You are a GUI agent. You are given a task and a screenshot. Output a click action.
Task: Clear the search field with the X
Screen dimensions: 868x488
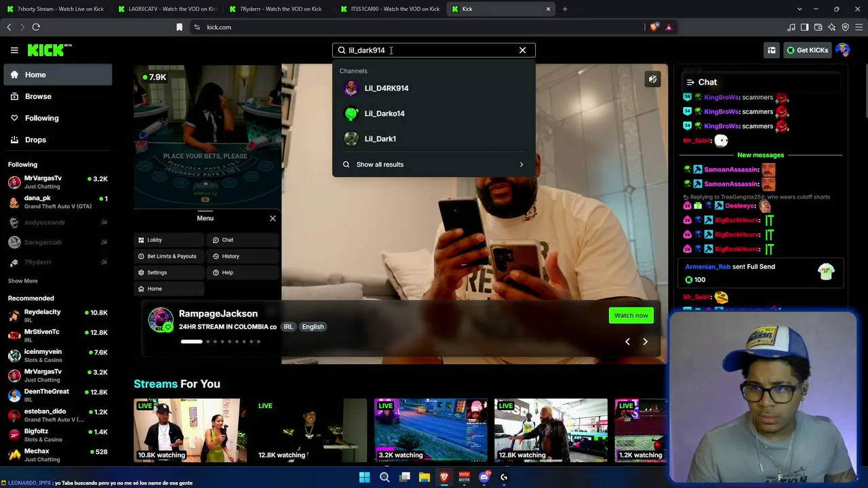522,50
